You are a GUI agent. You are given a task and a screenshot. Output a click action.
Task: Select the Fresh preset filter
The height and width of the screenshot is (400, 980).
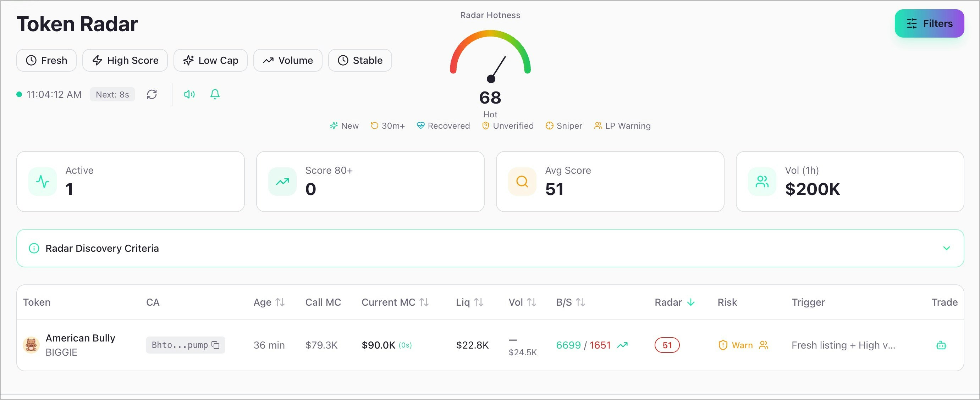[46, 60]
